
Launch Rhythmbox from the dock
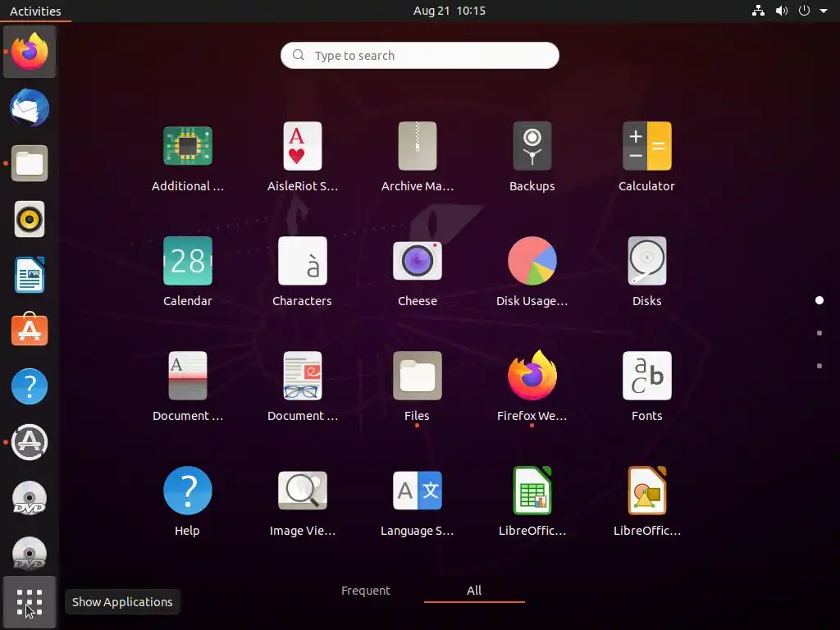pyautogui.click(x=30, y=219)
